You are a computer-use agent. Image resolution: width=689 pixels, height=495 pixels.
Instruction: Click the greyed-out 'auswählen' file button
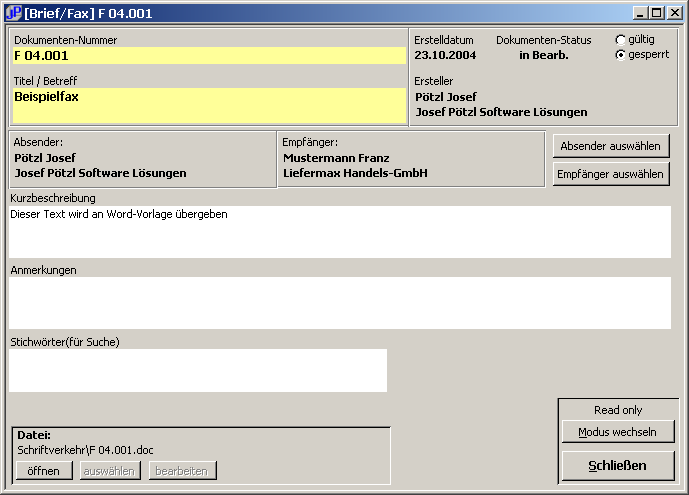110,471
